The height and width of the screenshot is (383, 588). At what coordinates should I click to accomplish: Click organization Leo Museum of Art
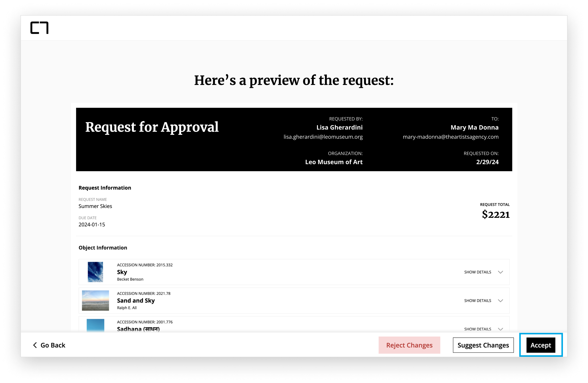334,162
